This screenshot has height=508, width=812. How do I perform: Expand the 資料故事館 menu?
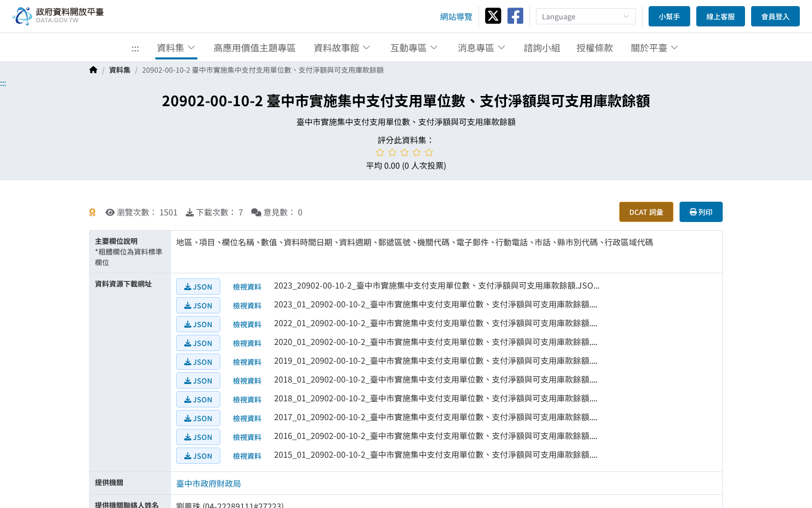point(342,48)
